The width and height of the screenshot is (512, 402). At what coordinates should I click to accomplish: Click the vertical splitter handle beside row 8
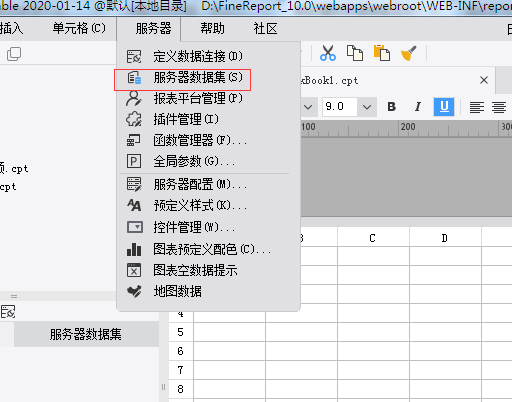pos(163,387)
